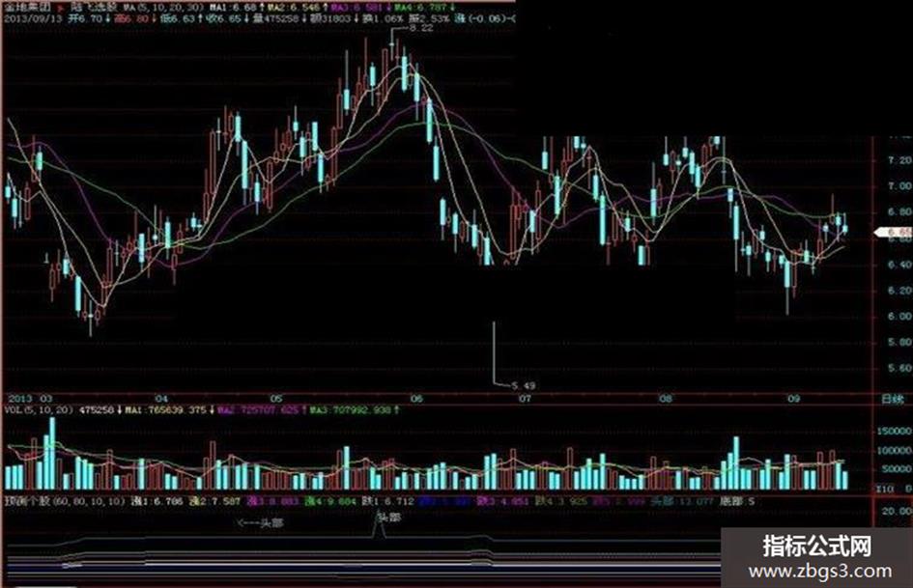
Task: Click the 涨1: 6.786 forecast value
Action: tap(157, 501)
